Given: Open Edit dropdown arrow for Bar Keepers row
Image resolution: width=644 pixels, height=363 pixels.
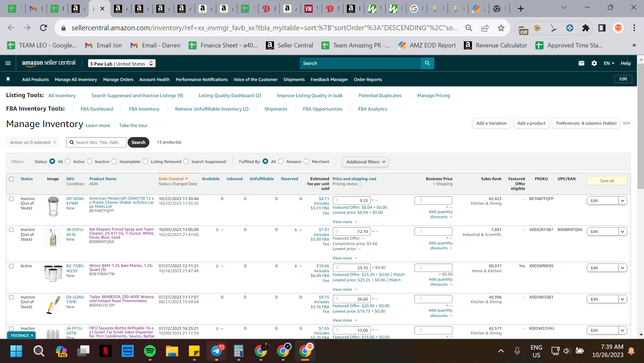Looking at the screenshot, I should tap(622, 232).
